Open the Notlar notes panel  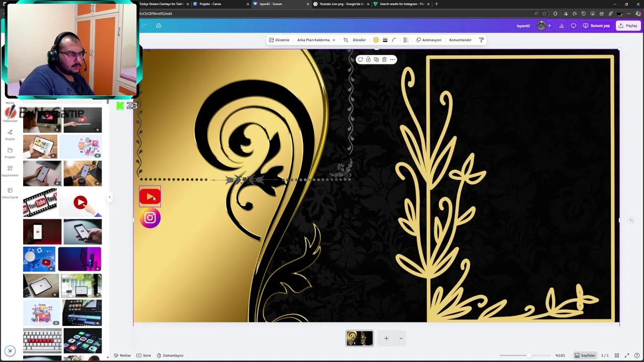(x=122, y=355)
